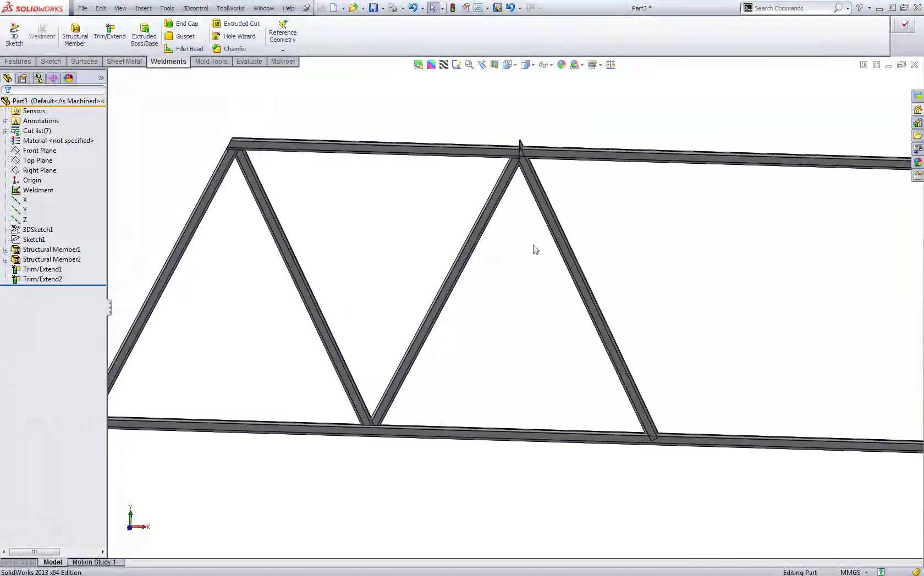Click the Reference Geometry button

pyautogui.click(x=282, y=32)
